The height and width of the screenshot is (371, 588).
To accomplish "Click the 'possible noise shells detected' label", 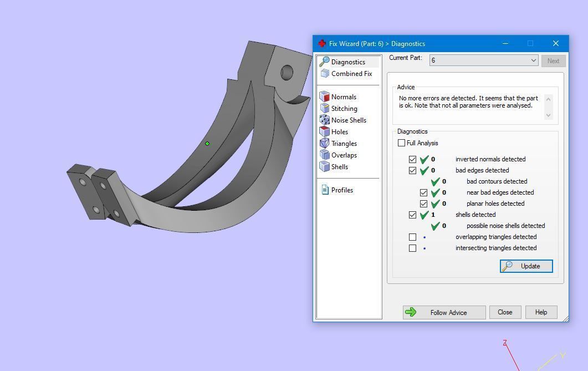I will [x=505, y=226].
